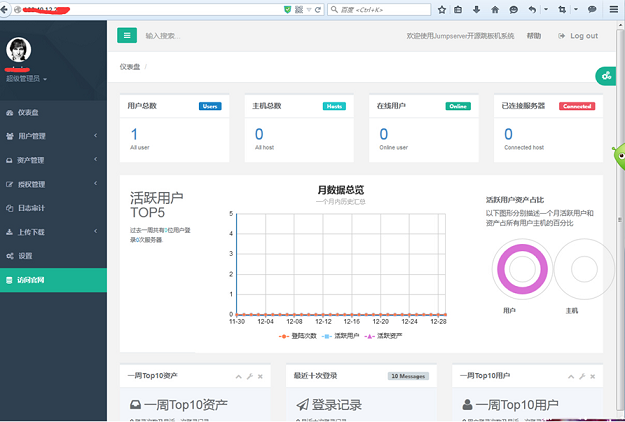Open the browser hamburger menu
Screen dimensions: 625x422
(614, 10)
